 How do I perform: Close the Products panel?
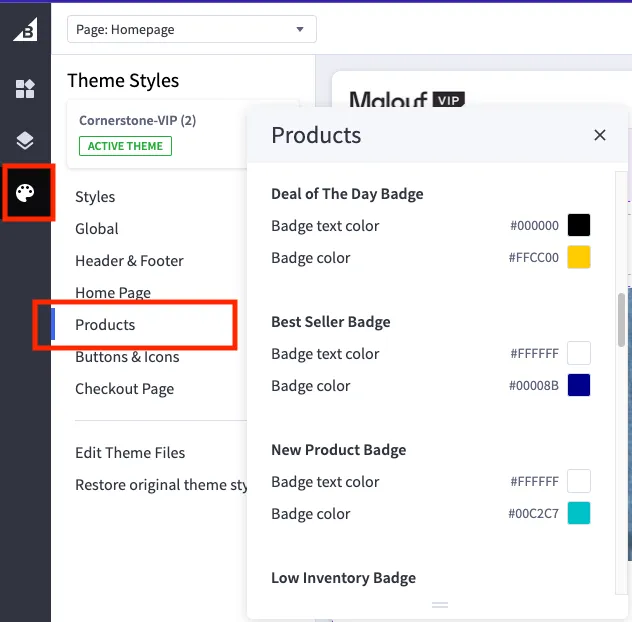pos(600,135)
